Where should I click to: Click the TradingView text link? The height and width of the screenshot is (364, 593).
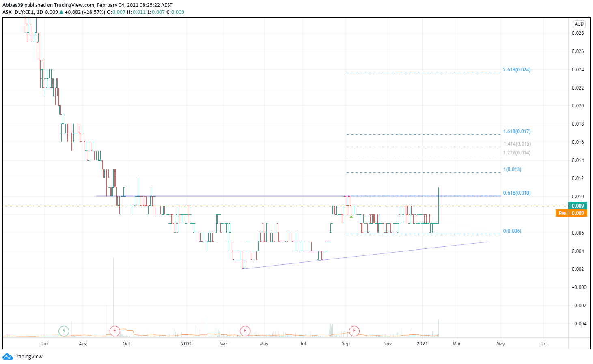pos(28,357)
